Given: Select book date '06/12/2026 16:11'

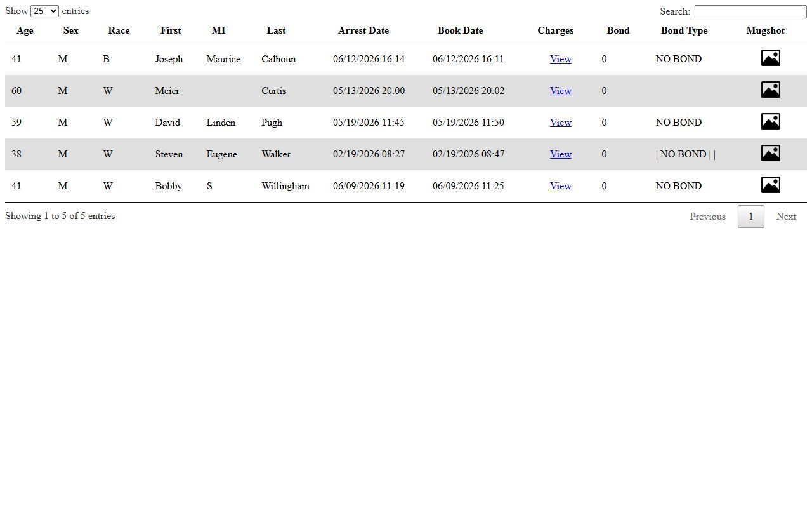Looking at the screenshot, I should (468, 59).
